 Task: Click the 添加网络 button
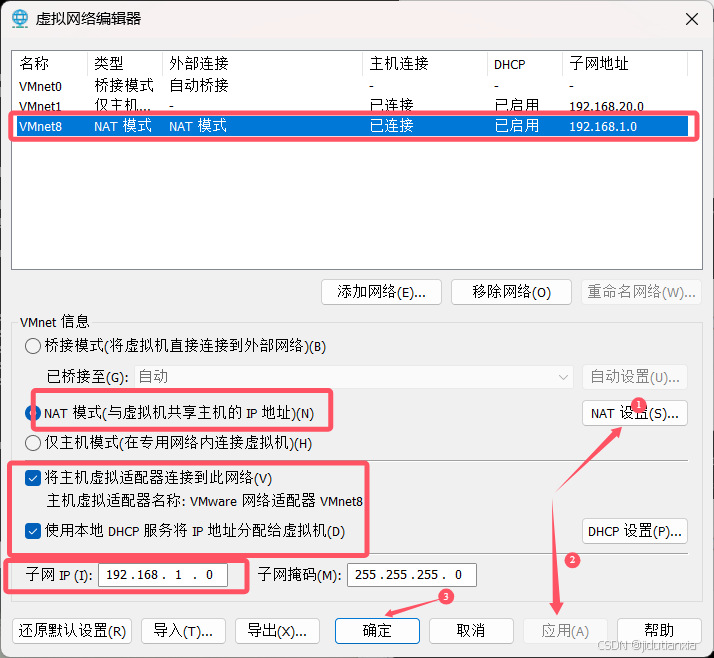pyautogui.click(x=381, y=292)
